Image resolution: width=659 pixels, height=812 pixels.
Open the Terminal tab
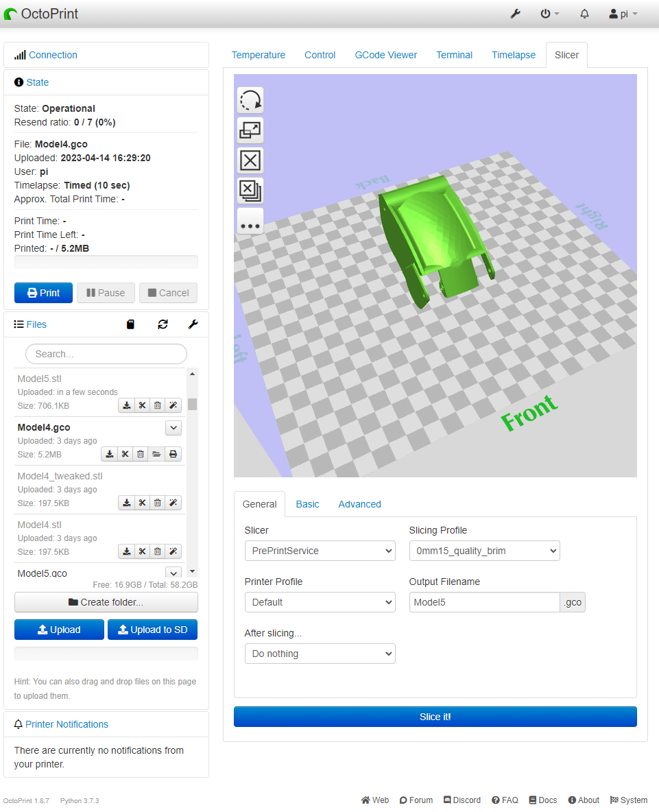coord(454,55)
